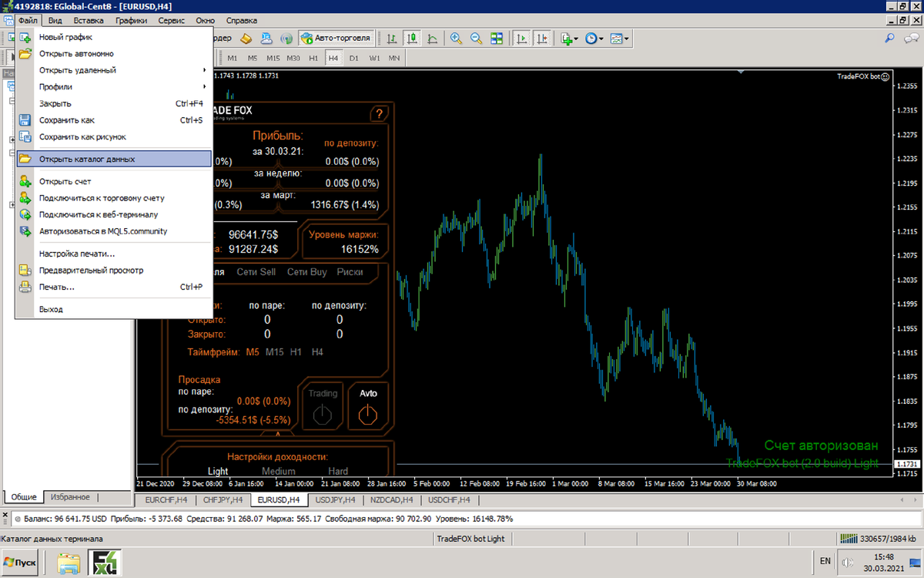Open the Риски tab in TradeFOX
The height and width of the screenshot is (578, 924).
click(350, 272)
